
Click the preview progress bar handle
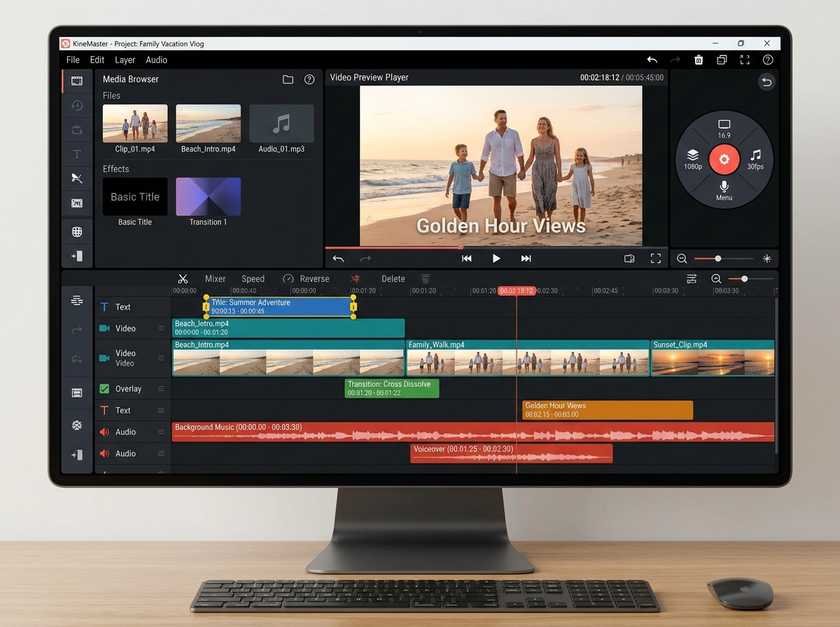coord(460,247)
